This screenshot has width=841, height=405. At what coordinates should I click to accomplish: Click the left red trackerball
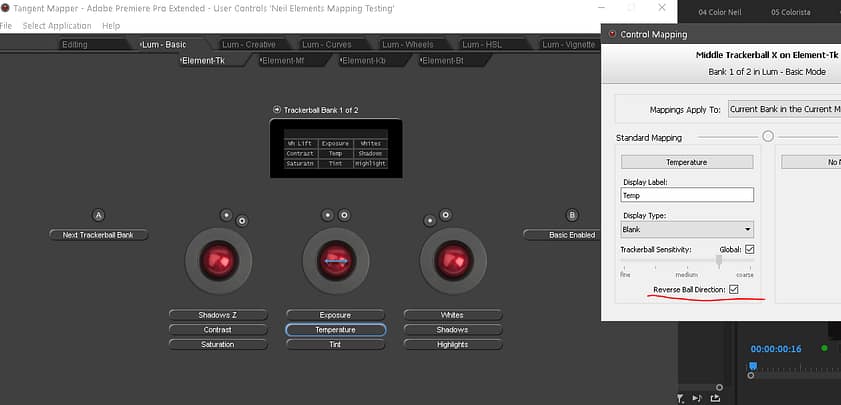coord(218,261)
